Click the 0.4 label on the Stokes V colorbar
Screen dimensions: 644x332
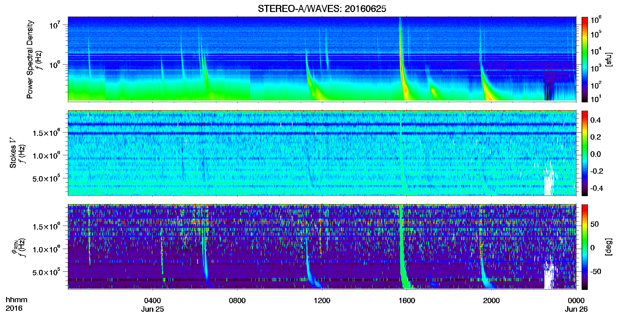pos(595,120)
